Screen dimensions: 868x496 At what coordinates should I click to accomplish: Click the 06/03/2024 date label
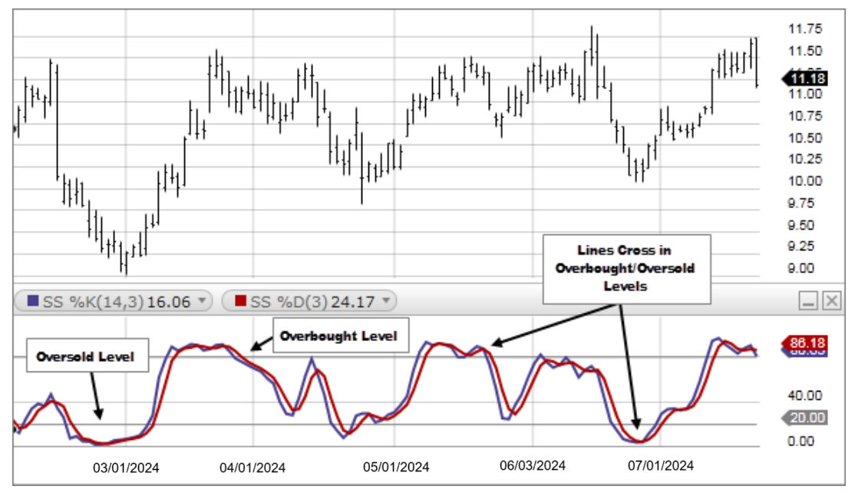(533, 465)
